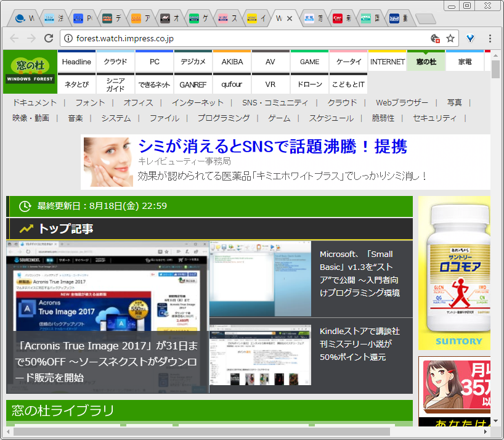The image size is (504, 440).
Task: Open the Chrome three-dot menu
Action: 491,38
